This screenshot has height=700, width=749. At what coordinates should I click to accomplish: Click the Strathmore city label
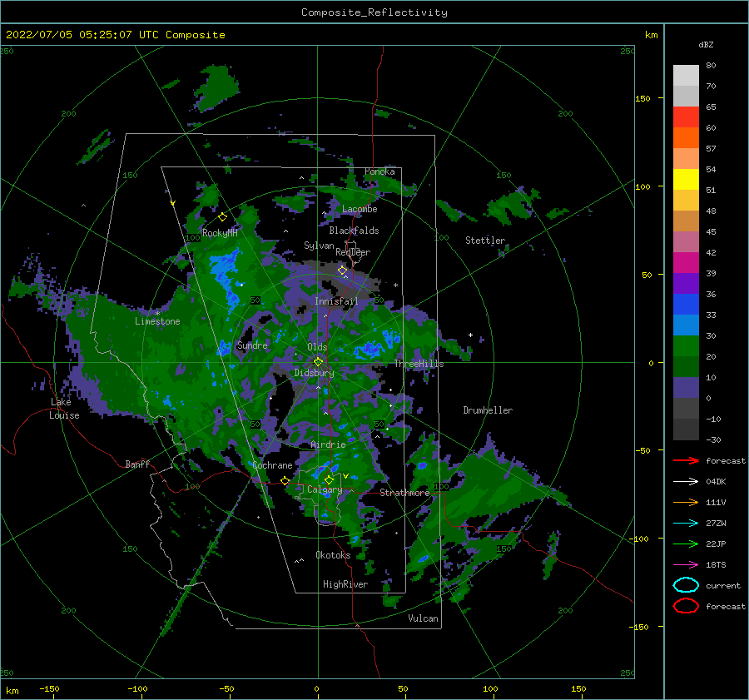[x=404, y=493]
